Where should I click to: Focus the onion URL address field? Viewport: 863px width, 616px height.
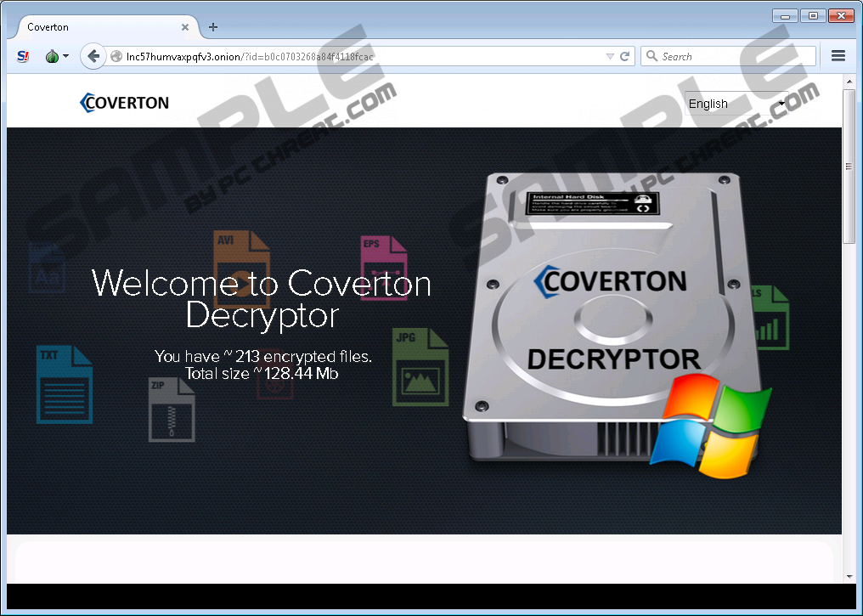tap(357, 57)
